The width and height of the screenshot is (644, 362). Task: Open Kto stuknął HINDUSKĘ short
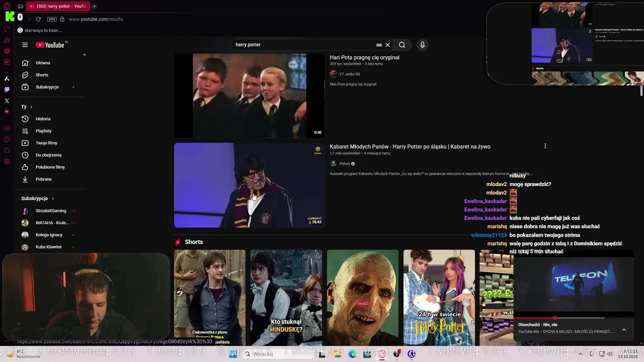[286, 298]
